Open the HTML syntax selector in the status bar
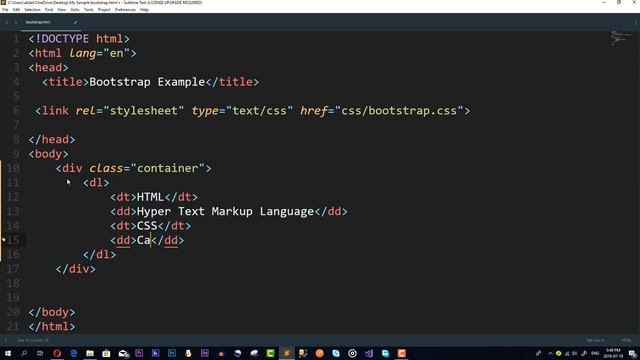 [x=626, y=340]
